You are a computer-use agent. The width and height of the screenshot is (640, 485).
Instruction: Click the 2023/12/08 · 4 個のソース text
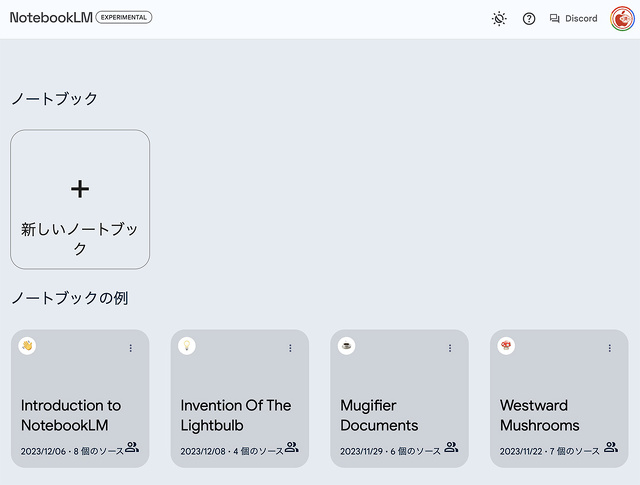click(x=232, y=451)
